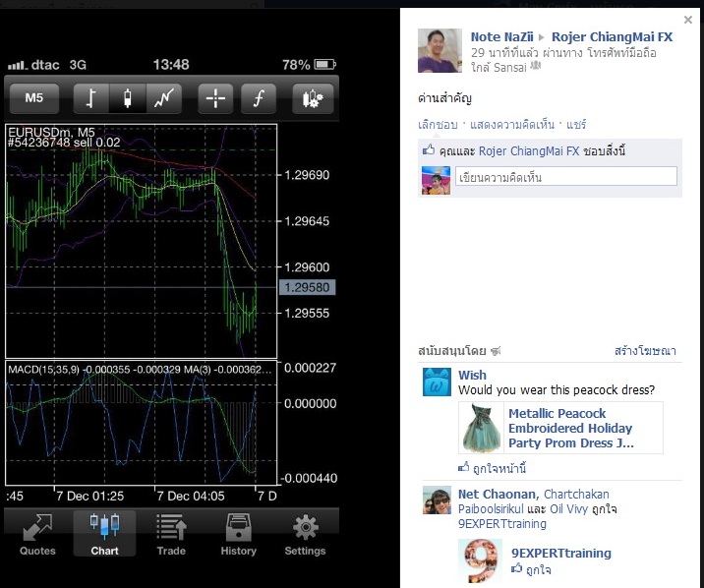704x588 pixels.
Task: Click the Sansai location link
Action: point(509,67)
